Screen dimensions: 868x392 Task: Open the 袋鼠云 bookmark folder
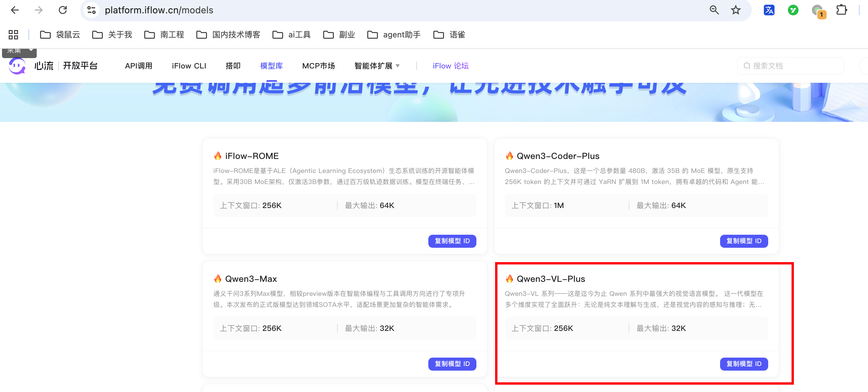click(60, 34)
